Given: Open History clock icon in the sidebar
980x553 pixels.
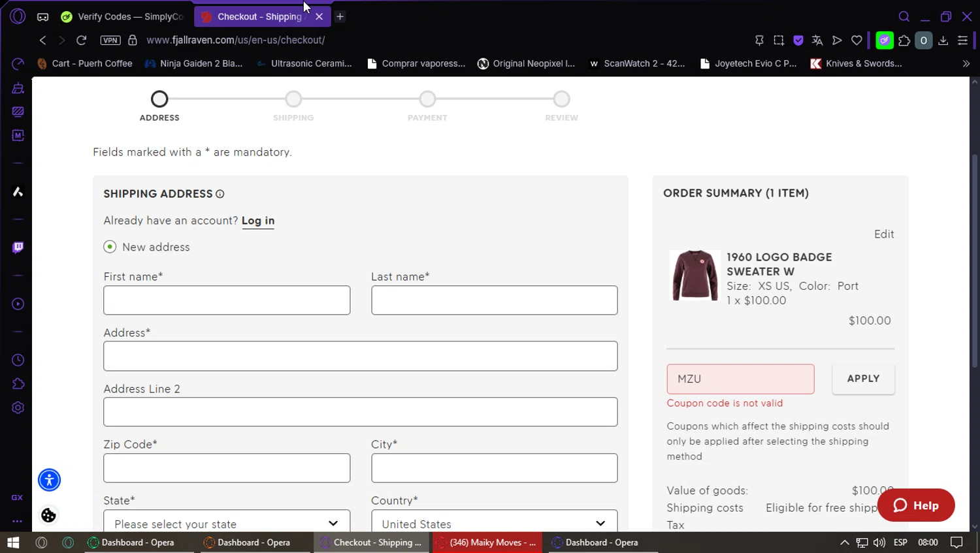Looking at the screenshot, I should pyautogui.click(x=18, y=360).
